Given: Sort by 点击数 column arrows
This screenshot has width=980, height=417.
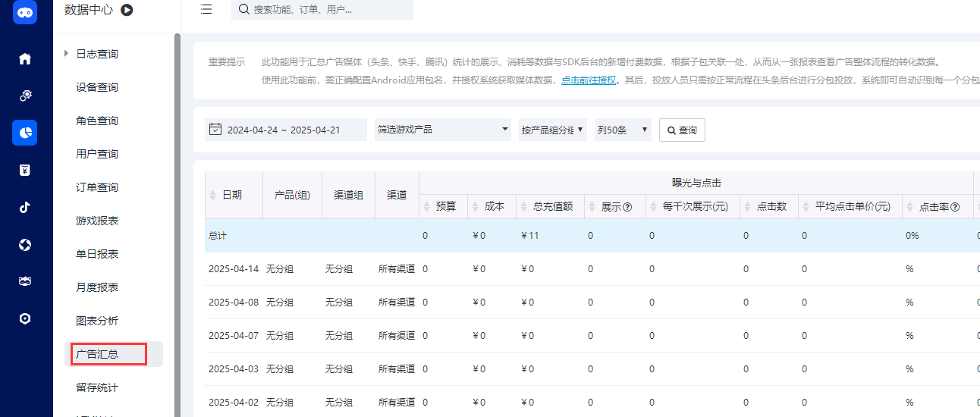Looking at the screenshot, I should click(x=747, y=206).
